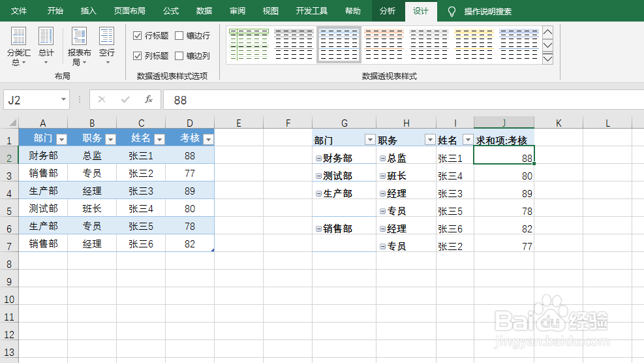
Task: Open filter dropdown for 考核 in column D
Action: [x=209, y=139]
